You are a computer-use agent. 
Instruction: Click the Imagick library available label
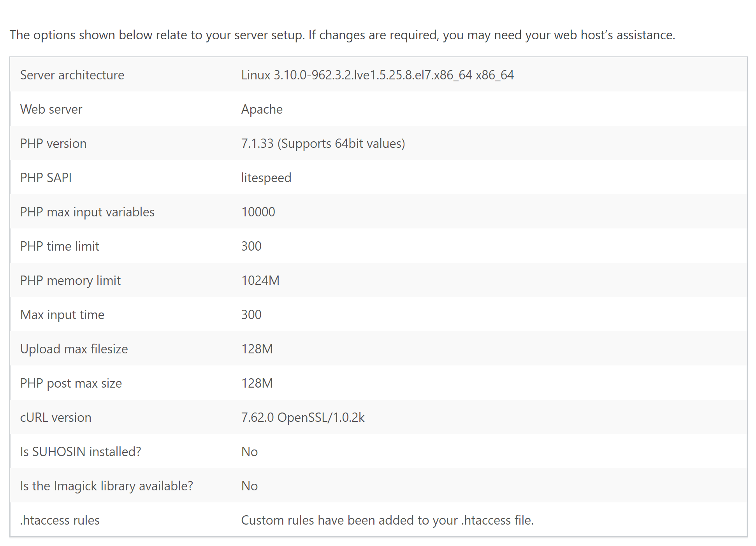[x=106, y=486]
